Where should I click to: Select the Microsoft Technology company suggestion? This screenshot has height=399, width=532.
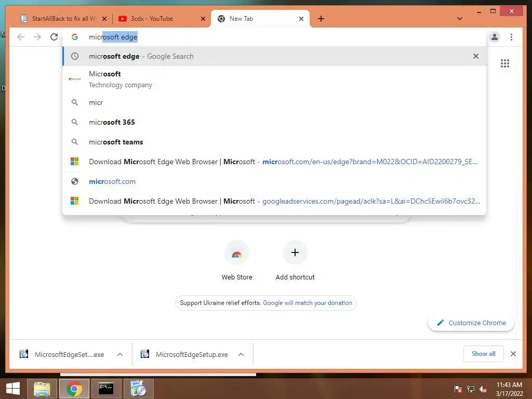click(274, 79)
